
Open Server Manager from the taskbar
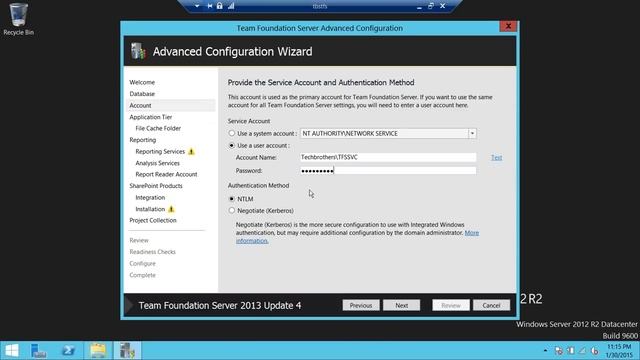[39, 351]
